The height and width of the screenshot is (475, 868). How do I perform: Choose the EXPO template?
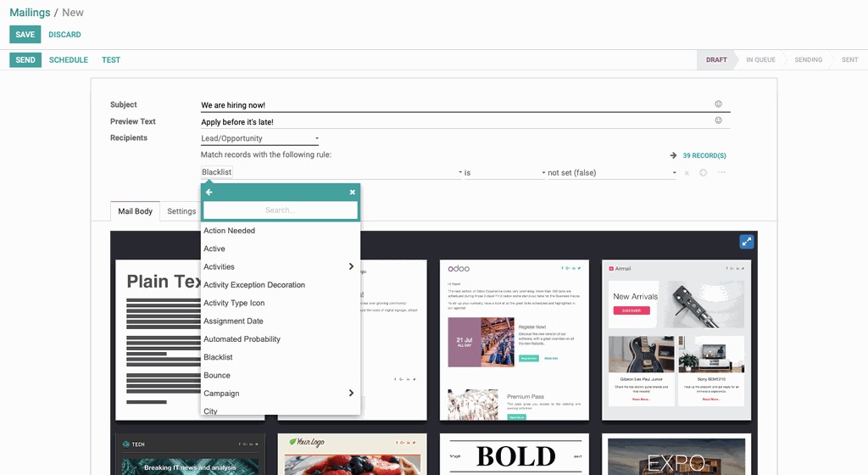tap(676, 454)
